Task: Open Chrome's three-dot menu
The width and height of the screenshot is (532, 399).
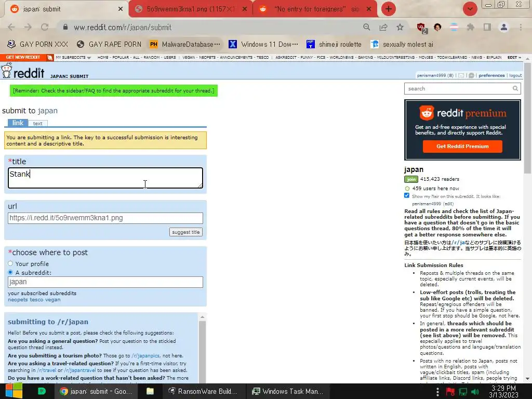Action: click(x=521, y=27)
